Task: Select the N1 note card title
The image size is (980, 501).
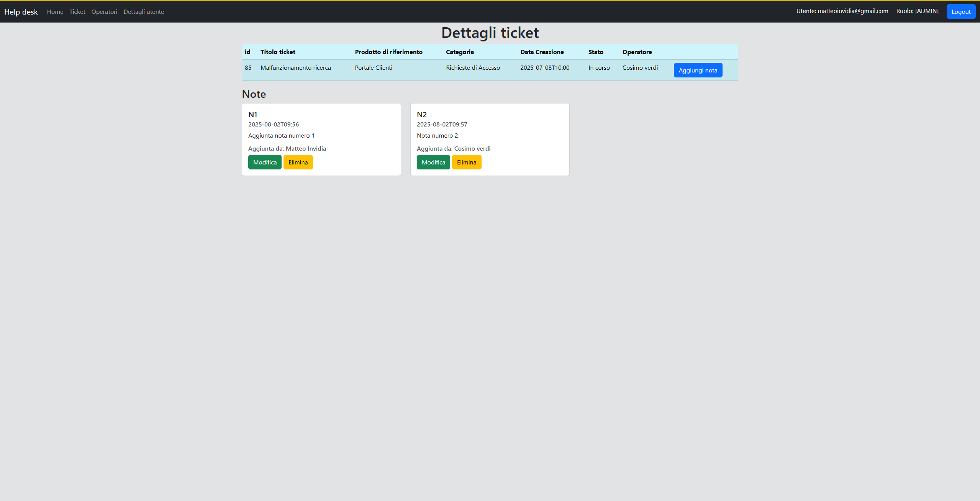Action: [253, 115]
